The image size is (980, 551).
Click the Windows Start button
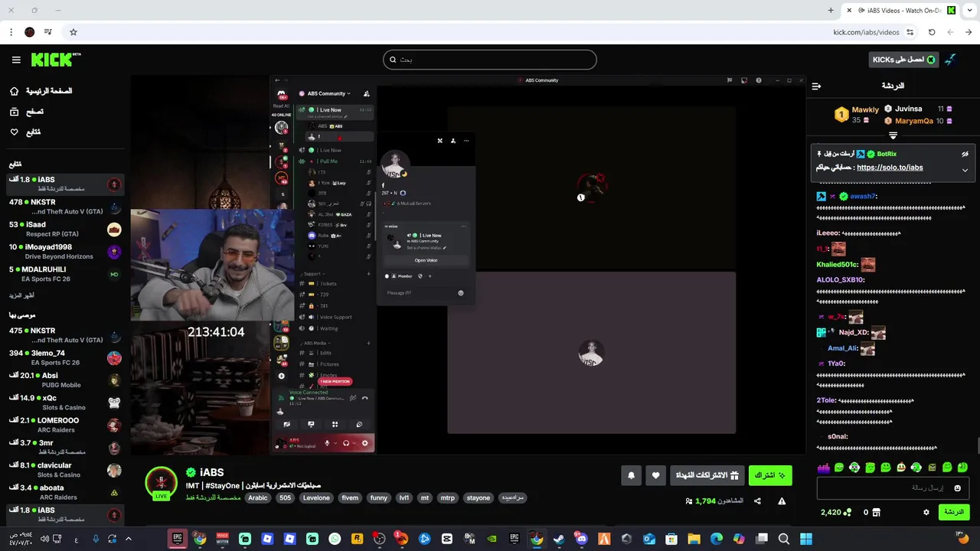[x=806, y=539]
